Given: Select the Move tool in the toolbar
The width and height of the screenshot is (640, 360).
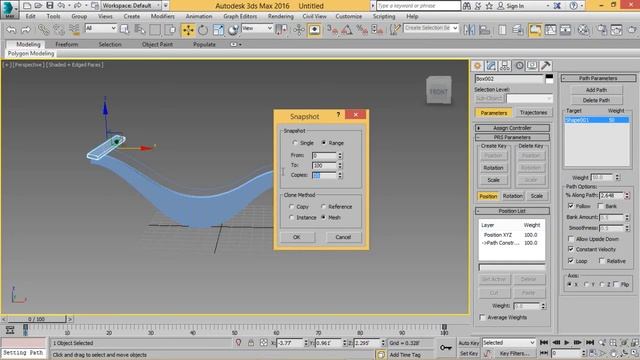Looking at the screenshot, I should [x=188, y=30].
